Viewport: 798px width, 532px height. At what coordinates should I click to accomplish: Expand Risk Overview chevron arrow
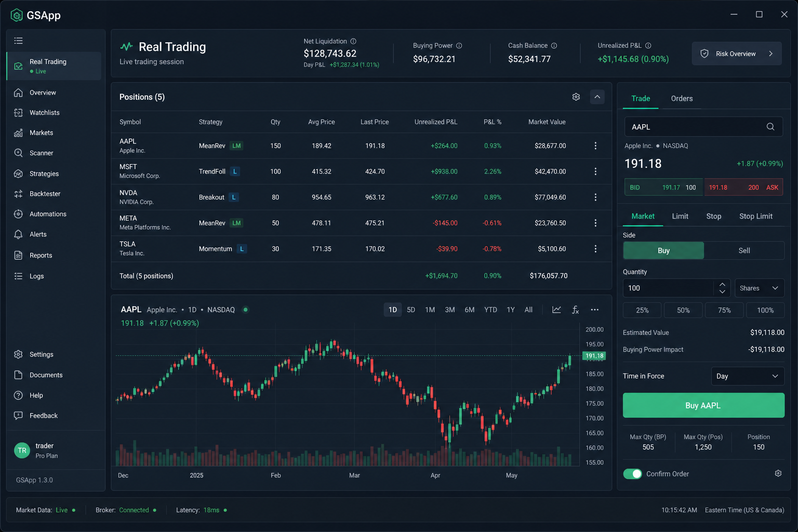click(771, 54)
